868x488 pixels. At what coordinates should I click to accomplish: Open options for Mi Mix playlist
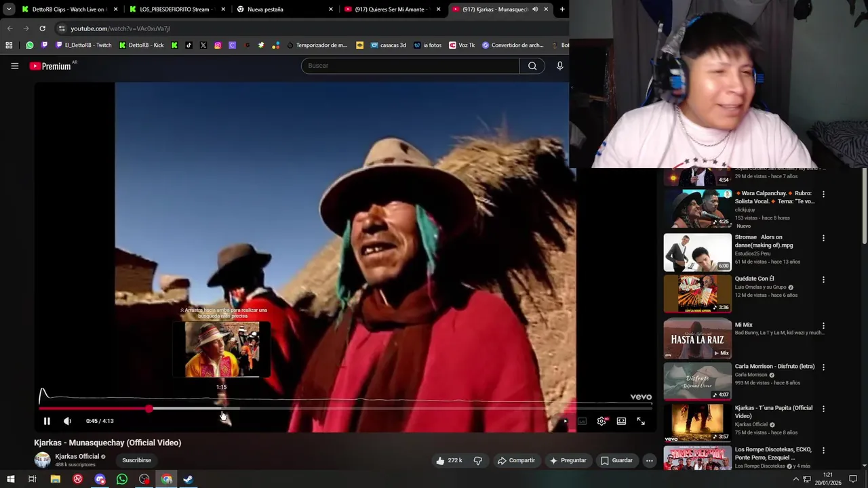pyautogui.click(x=823, y=325)
